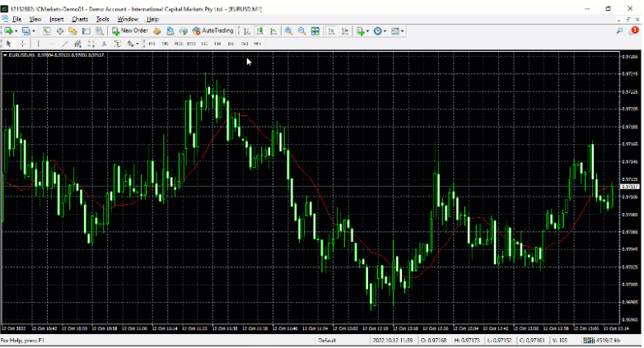Viewport: 644px width, 348px height.
Task: Open the Charts menu
Action: tap(80, 18)
